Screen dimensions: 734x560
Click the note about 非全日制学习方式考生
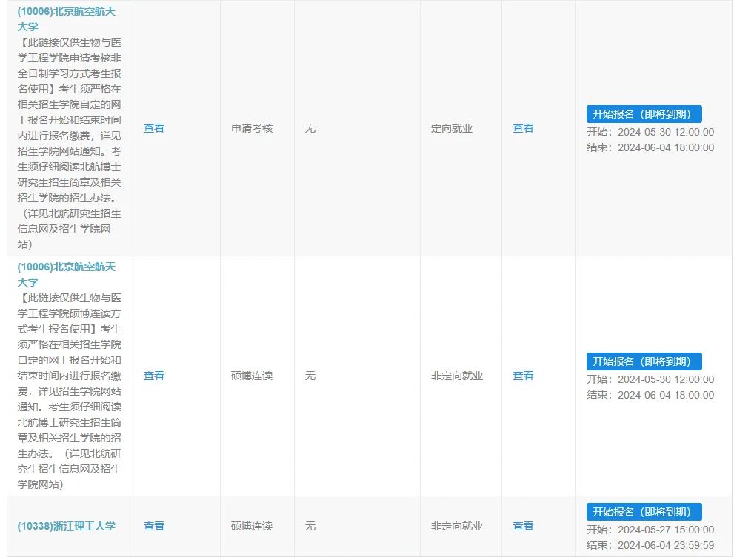tap(70, 143)
